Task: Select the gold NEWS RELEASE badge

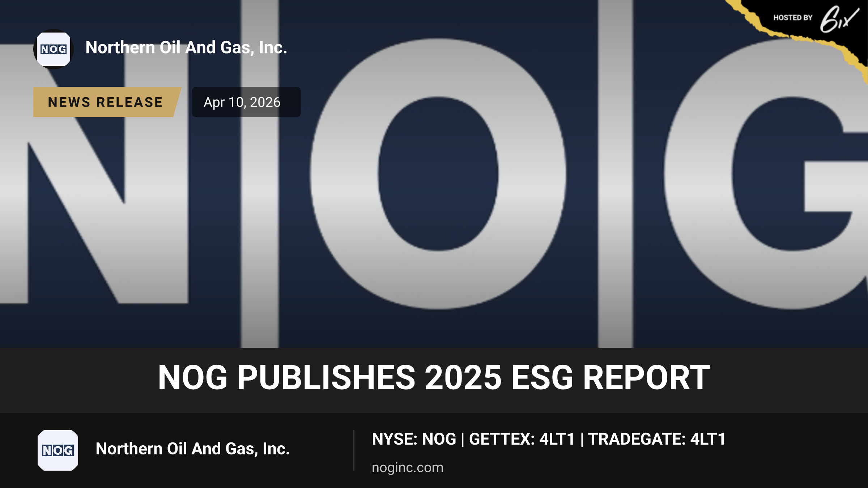Action: click(107, 102)
